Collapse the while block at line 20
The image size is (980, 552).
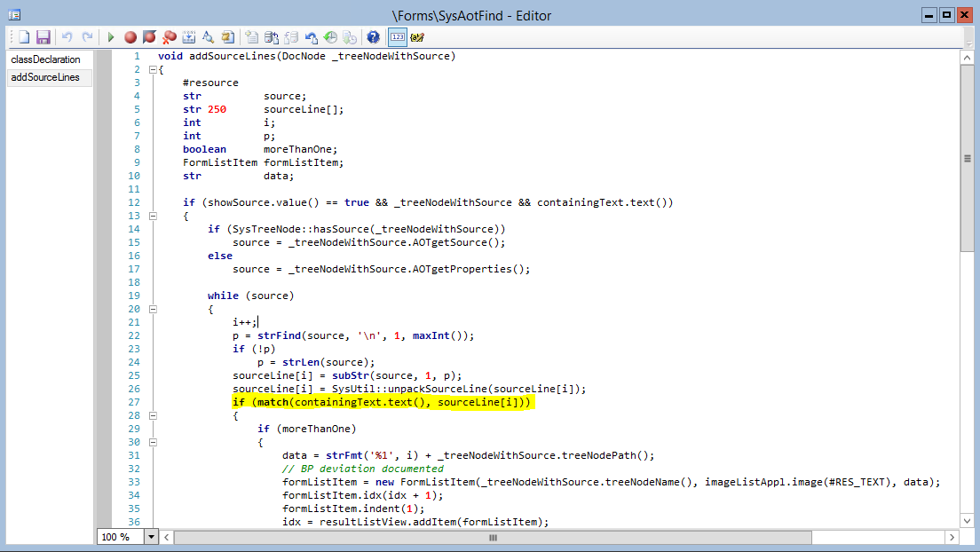153,310
